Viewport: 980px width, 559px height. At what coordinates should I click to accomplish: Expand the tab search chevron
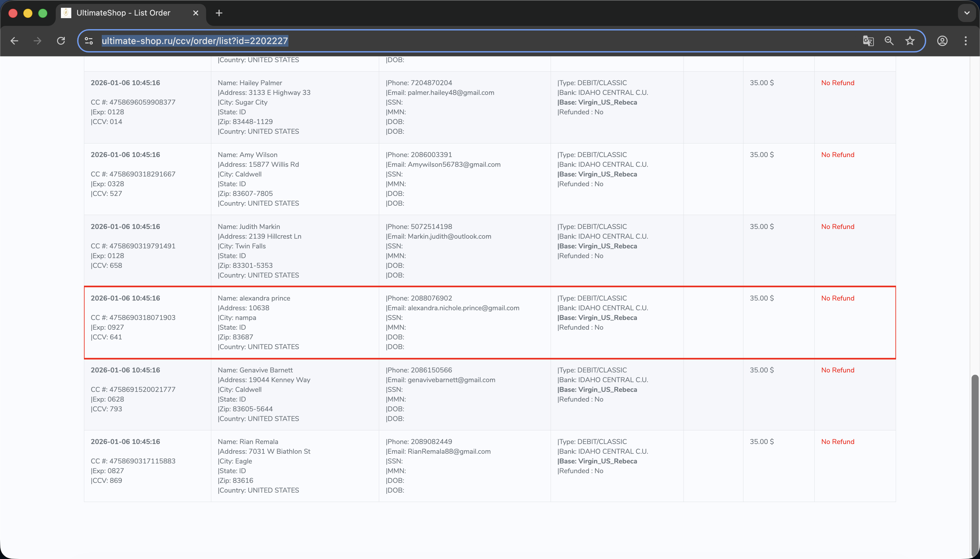pos(967,13)
